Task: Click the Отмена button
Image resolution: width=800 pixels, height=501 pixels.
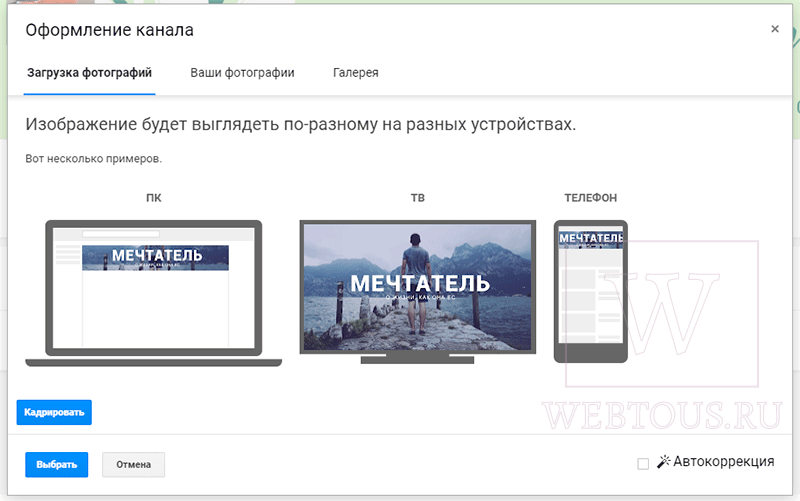Action: point(133,465)
